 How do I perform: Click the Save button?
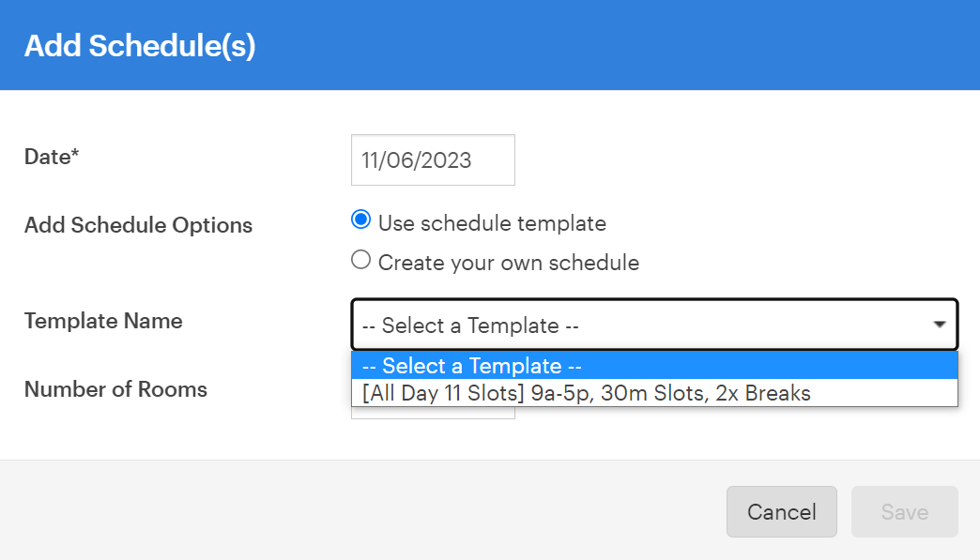point(904,511)
